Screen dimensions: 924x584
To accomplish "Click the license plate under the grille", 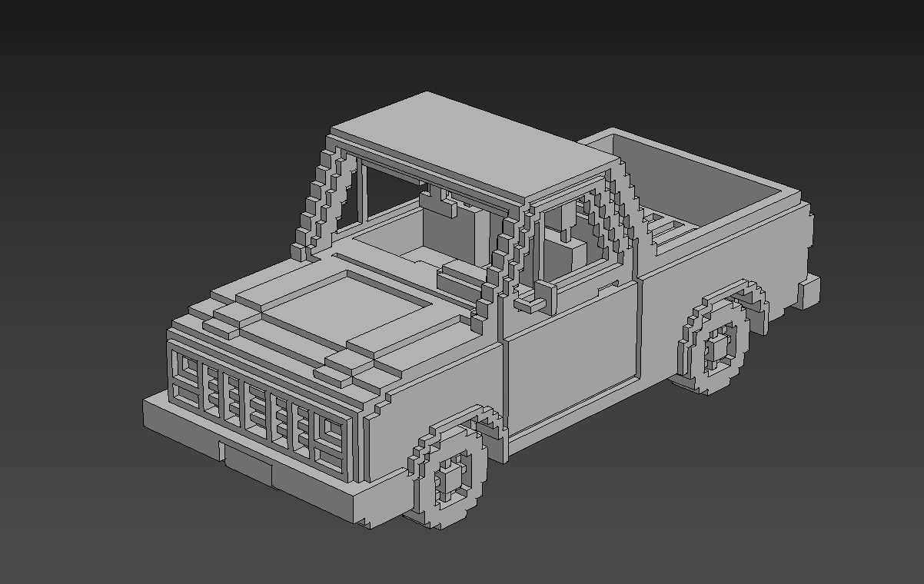I will tap(248, 463).
